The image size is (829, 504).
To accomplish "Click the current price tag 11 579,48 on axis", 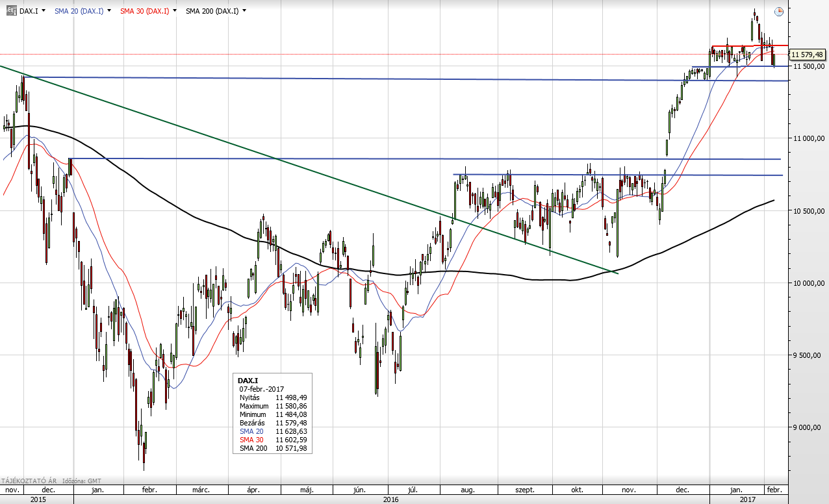I will pyautogui.click(x=807, y=55).
